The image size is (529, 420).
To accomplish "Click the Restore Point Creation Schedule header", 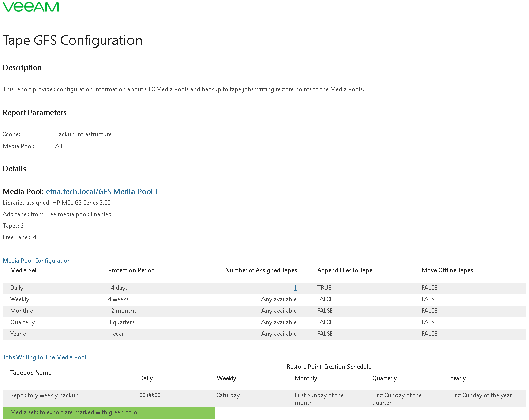I will click(x=329, y=367).
